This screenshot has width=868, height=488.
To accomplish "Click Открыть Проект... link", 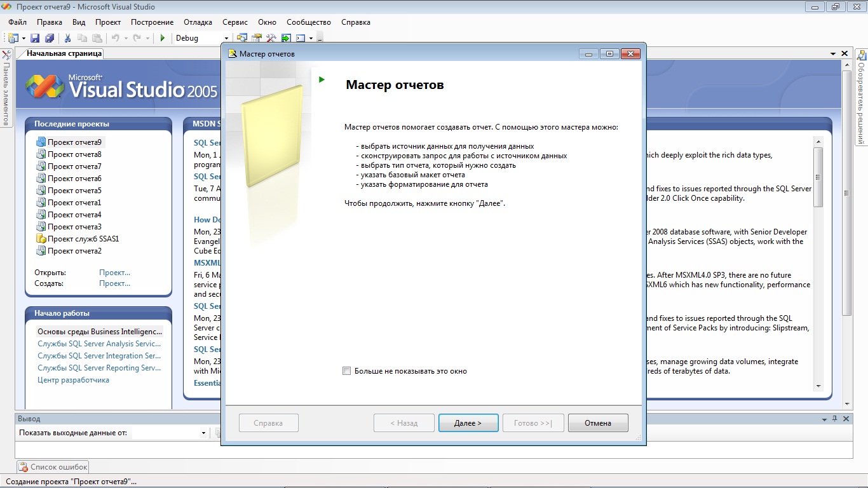I will (x=114, y=273).
